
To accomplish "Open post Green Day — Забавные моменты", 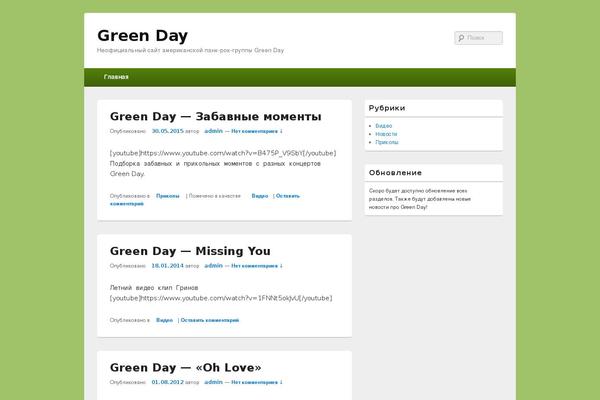I will coord(215,116).
